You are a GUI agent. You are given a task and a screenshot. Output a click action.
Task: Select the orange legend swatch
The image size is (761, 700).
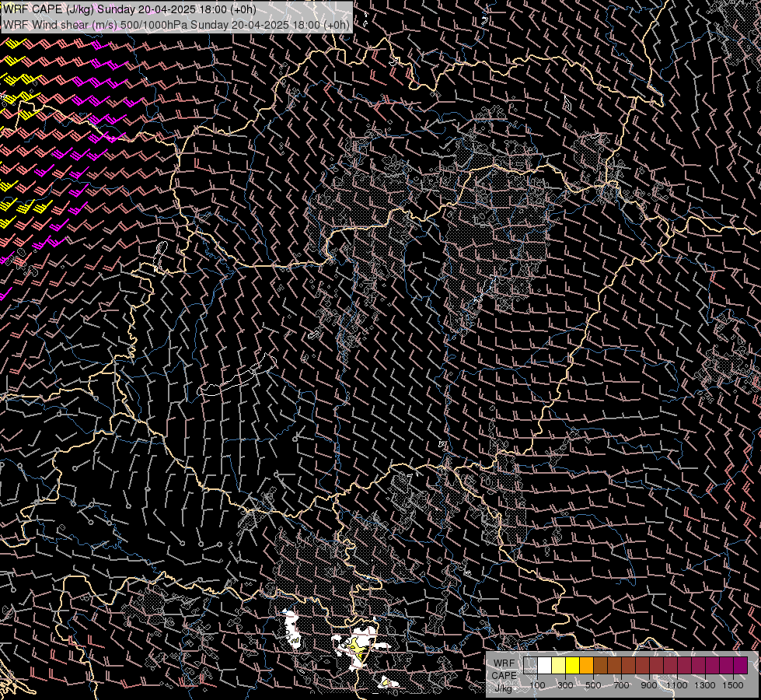[x=586, y=665]
